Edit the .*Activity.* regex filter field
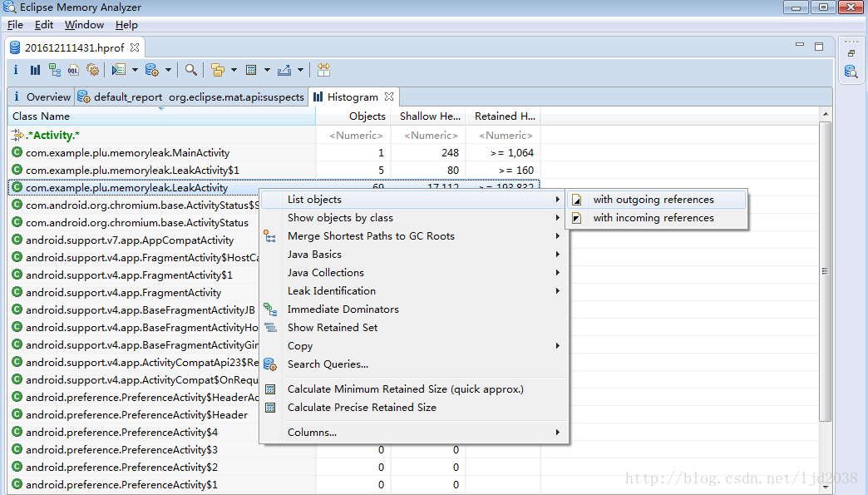868x495 pixels. [161, 135]
